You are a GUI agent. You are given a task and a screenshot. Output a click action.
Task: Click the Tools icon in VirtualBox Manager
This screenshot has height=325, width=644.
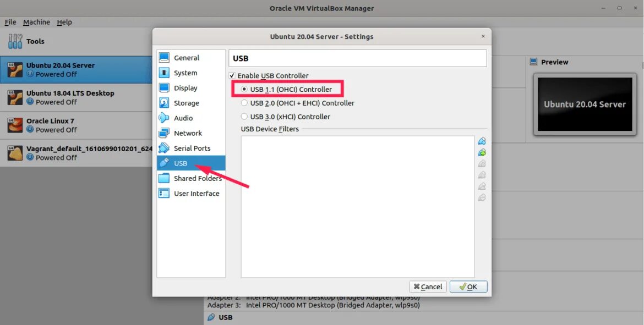pos(15,41)
